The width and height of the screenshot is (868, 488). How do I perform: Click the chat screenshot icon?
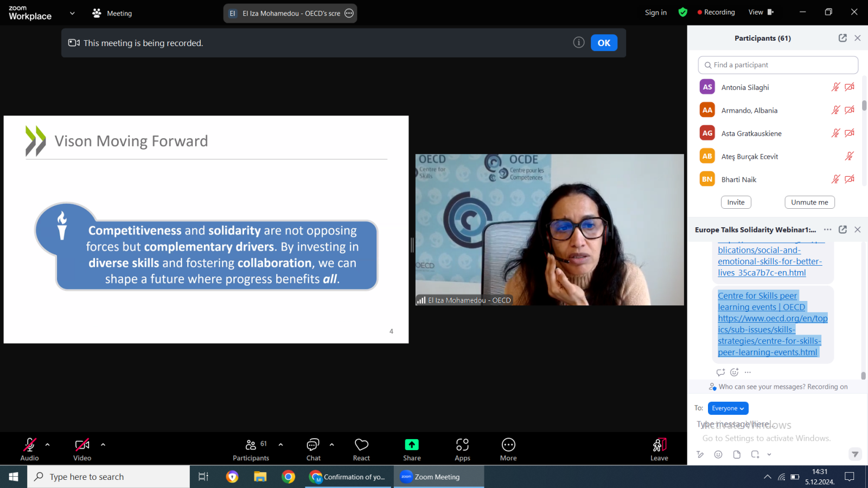pos(755,454)
